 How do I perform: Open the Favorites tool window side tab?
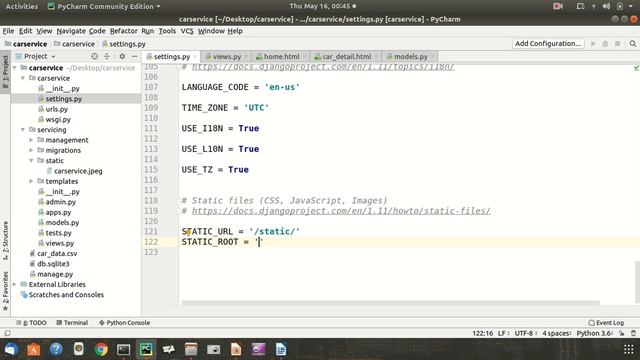click(x=5, y=291)
